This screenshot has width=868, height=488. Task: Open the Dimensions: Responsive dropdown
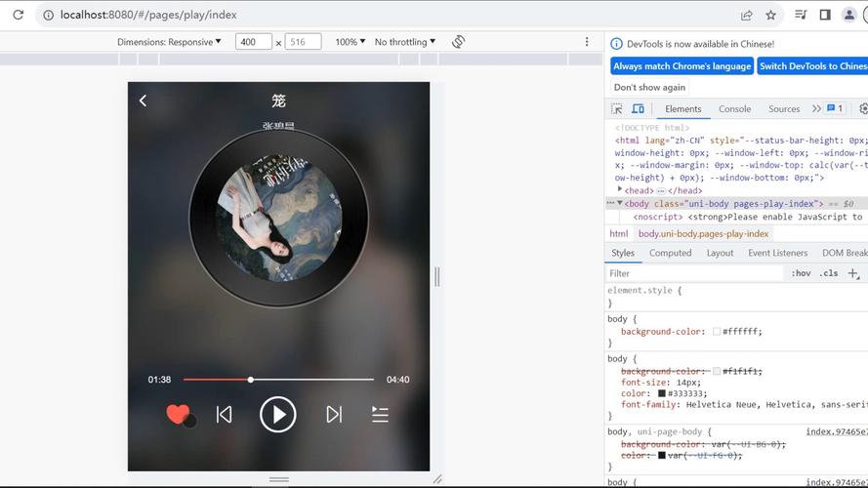pyautogui.click(x=169, y=42)
